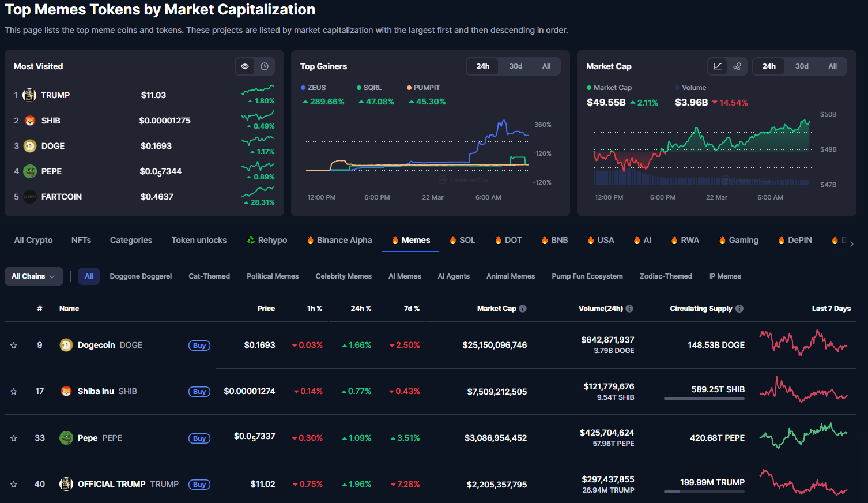Filter by Cat-Themed memes
The width and height of the screenshot is (868, 503).
pos(209,276)
